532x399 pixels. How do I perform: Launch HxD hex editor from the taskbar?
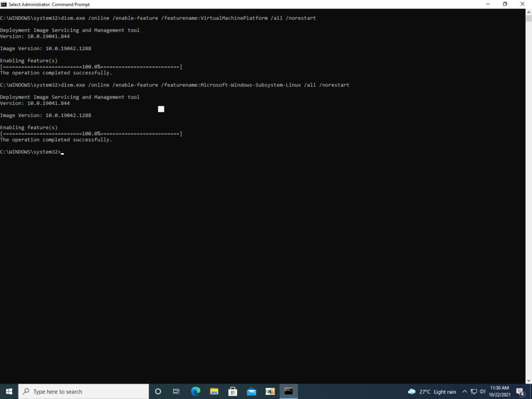pos(270,391)
